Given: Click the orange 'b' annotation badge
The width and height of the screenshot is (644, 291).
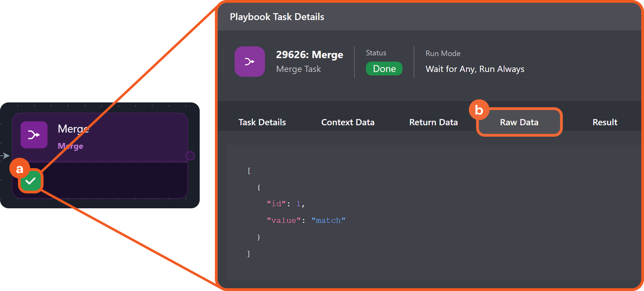Looking at the screenshot, I should pos(479,110).
